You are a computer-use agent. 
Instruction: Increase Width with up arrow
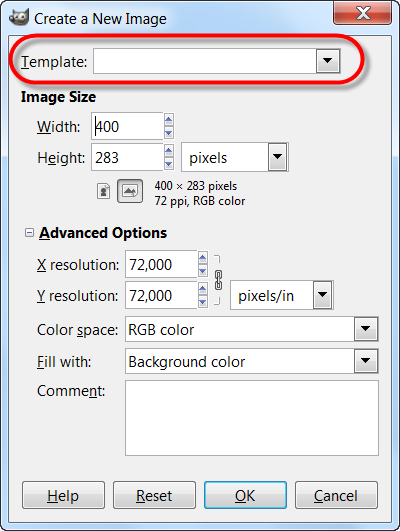169,120
